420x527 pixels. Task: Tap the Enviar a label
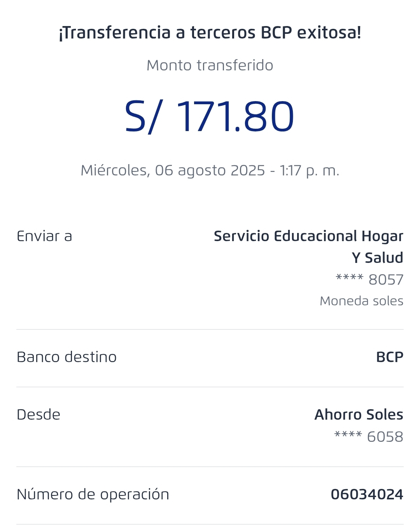(x=44, y=236)
